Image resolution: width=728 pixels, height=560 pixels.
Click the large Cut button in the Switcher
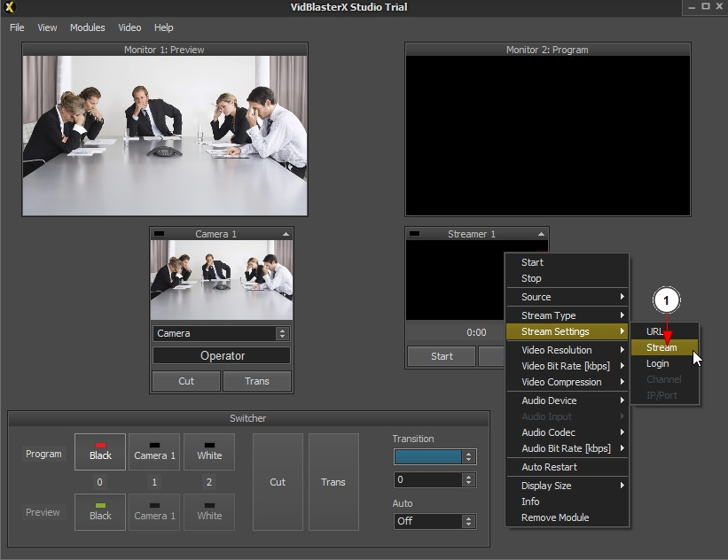(278, 482)
